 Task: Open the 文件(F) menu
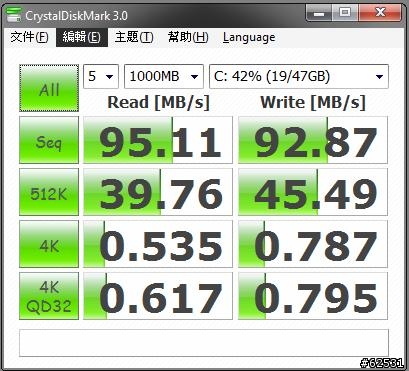(x=29, y=37)
